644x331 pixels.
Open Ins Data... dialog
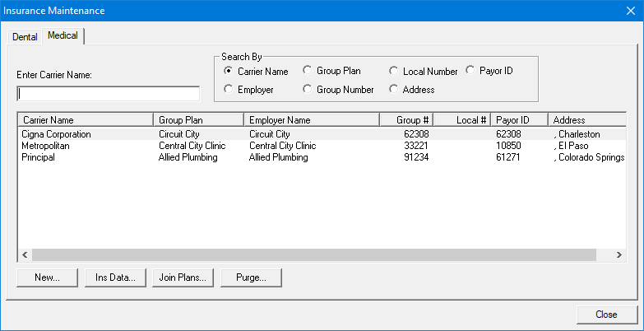point(115,277)
